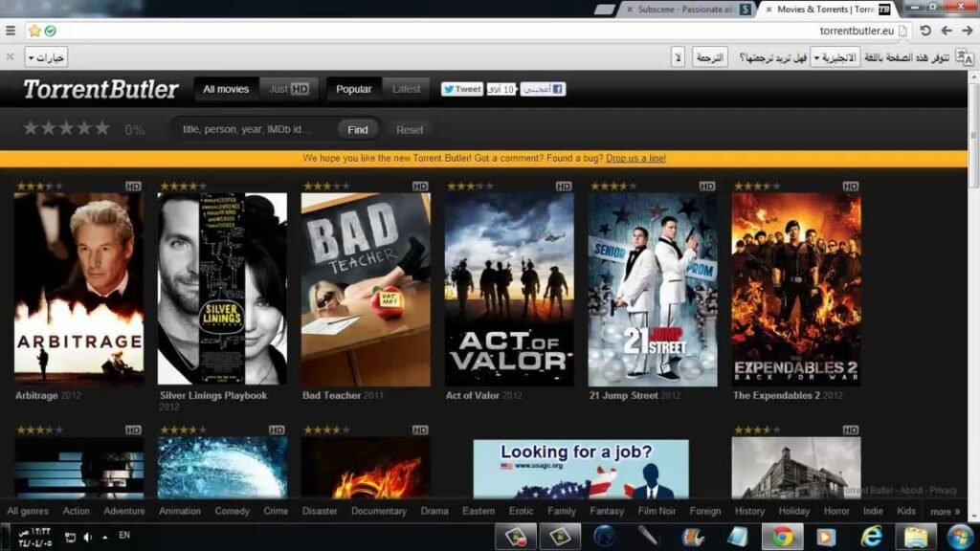The height and width of the screenshot is (551, 980).
Task: Select the Documentary genre
Action: tap(379, 511)
